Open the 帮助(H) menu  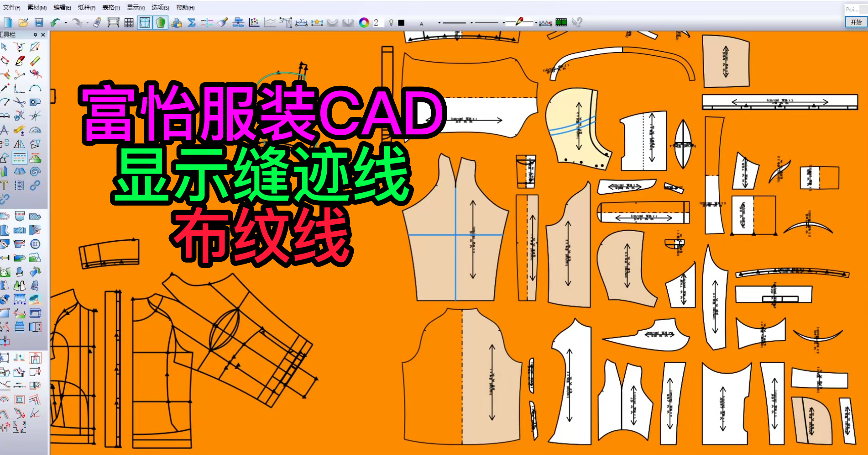click(x=185, y=8)
